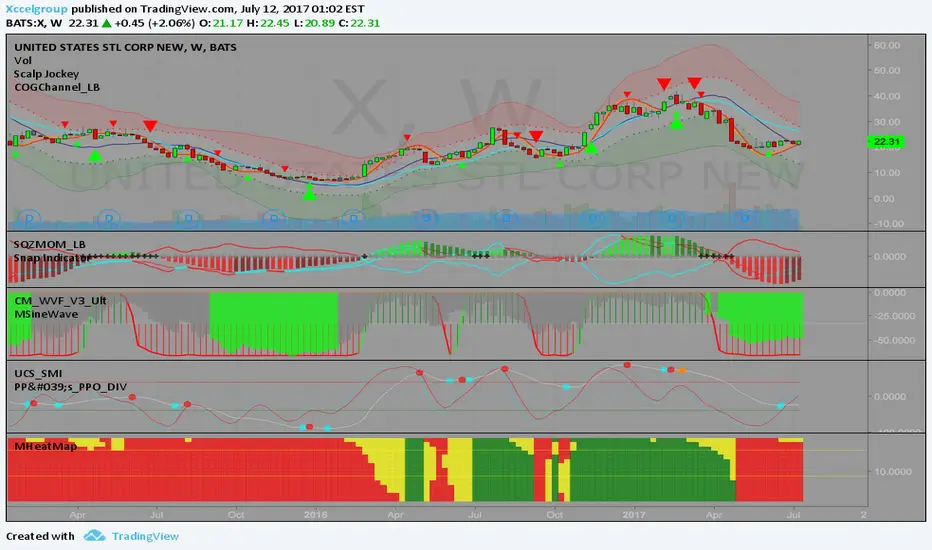Viewport: 932px width, 550px height.
Task: Click the 10.0000 heat map scale value
Action: tap(892, 472)
